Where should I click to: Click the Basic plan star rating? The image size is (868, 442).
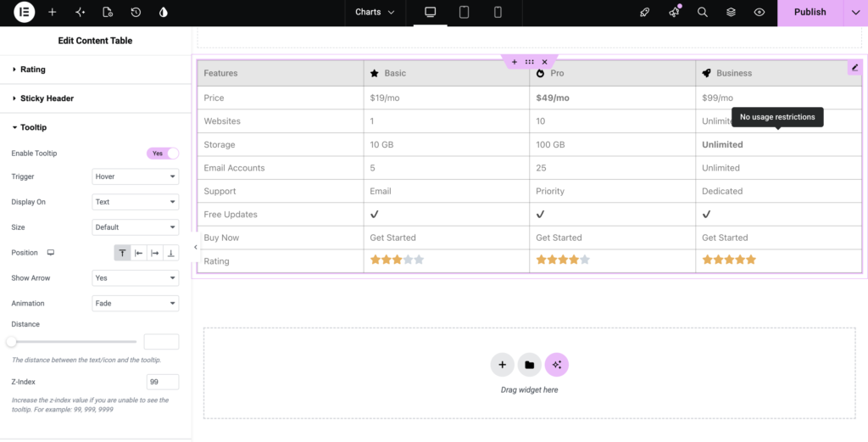point(397,260)
